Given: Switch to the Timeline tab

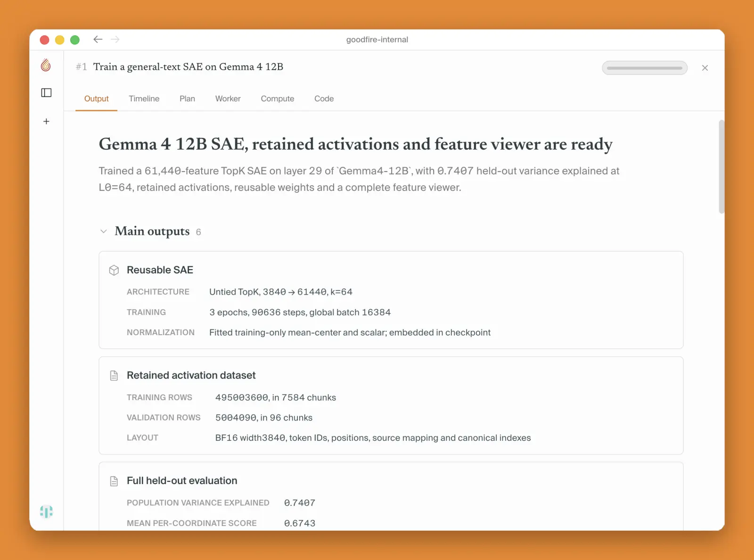Looking at the screenshot, I should [x=144, y=99].
